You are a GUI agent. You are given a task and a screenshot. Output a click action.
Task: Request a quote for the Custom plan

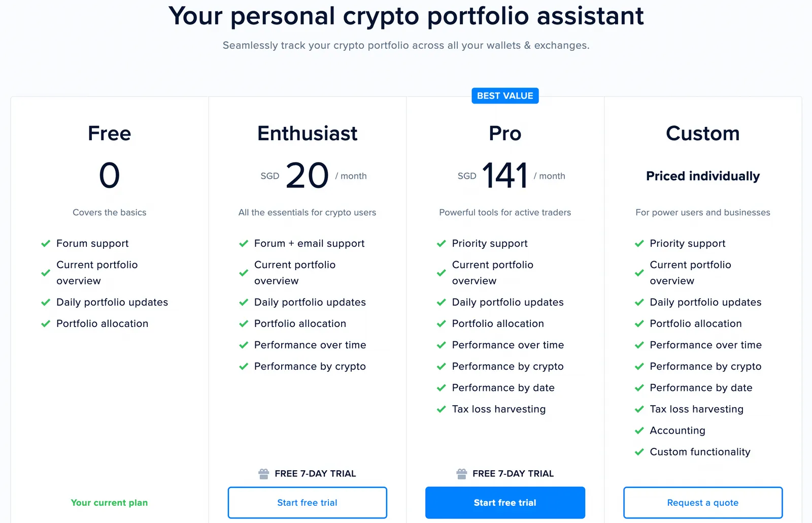[x=703, y=503]
